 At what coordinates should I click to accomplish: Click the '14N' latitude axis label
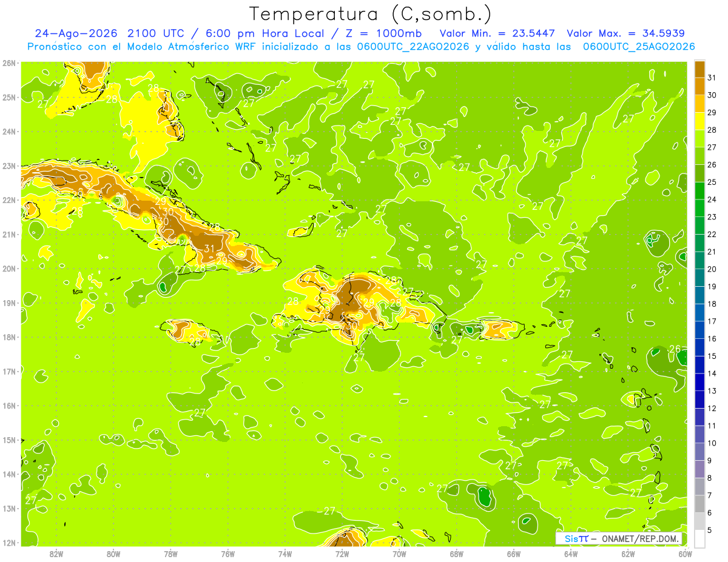[x=9, y=474]
